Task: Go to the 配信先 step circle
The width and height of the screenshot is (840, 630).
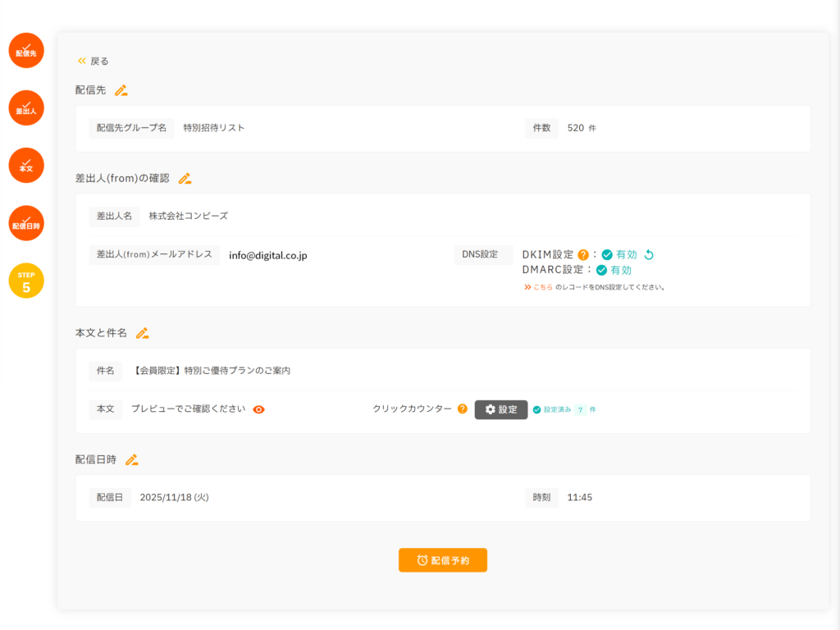Action: point(26,51)
